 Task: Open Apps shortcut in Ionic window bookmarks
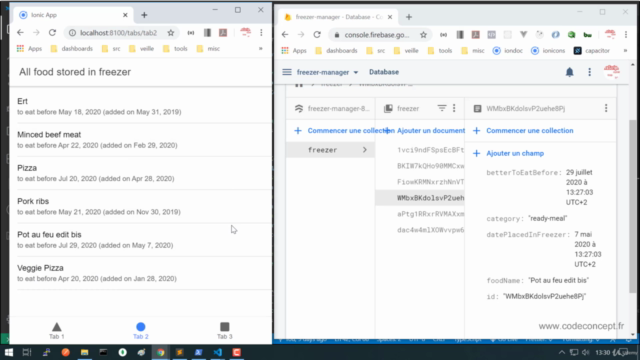pos(29,49)
